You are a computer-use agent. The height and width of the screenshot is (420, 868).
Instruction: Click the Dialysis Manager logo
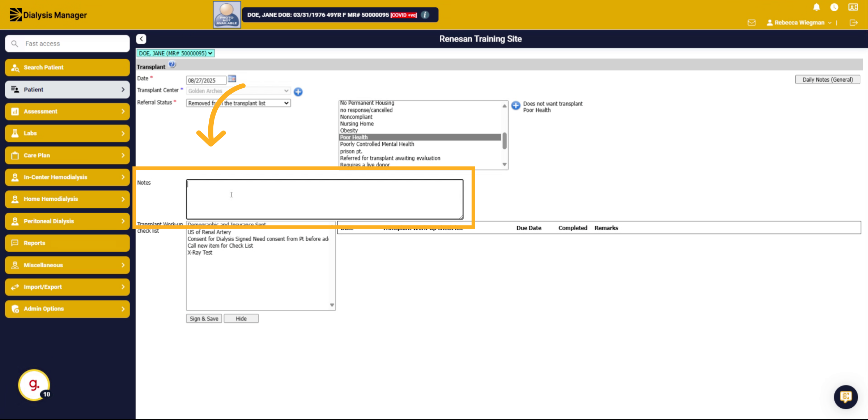(48, 15)
